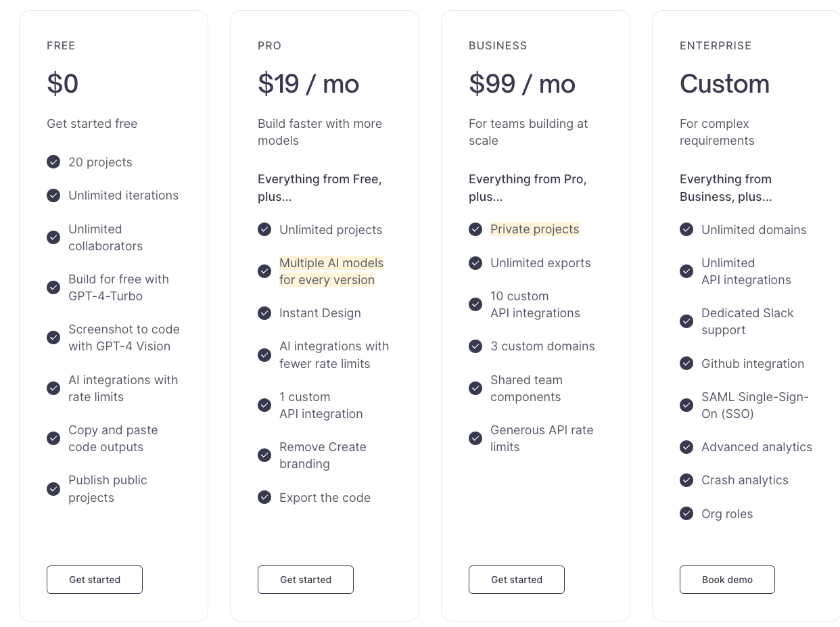Viewport: 840px width, 627px height.
Task: Click checkmark beside Remove Create branding
Action: coord(264,455)
